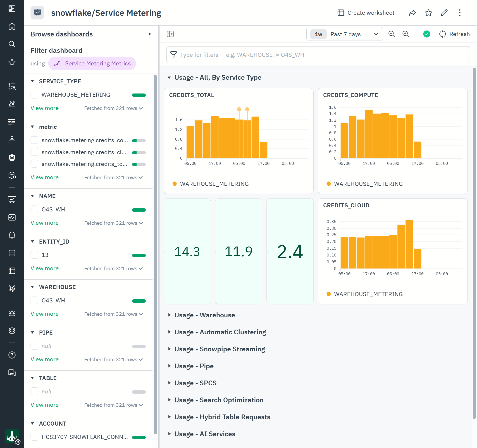Expand the Browse dashboards panel
This screenshot has width=477, height=448.
[x=150, y=34]
